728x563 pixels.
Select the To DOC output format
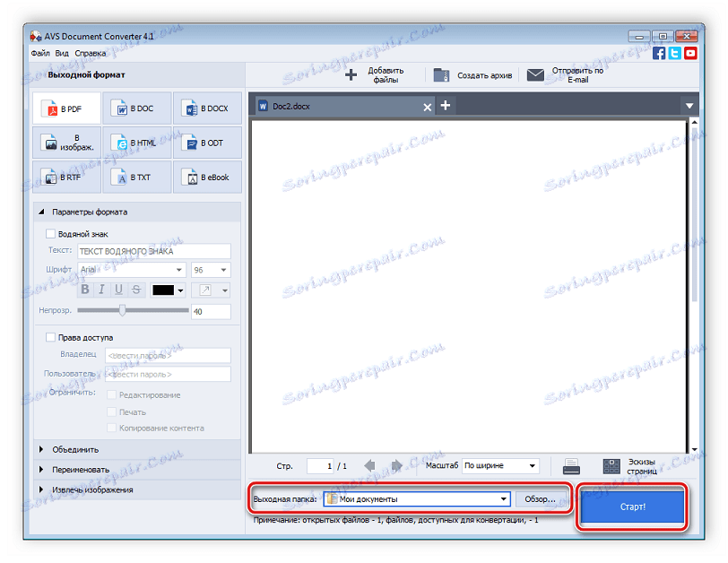click(x=136, y=108)
